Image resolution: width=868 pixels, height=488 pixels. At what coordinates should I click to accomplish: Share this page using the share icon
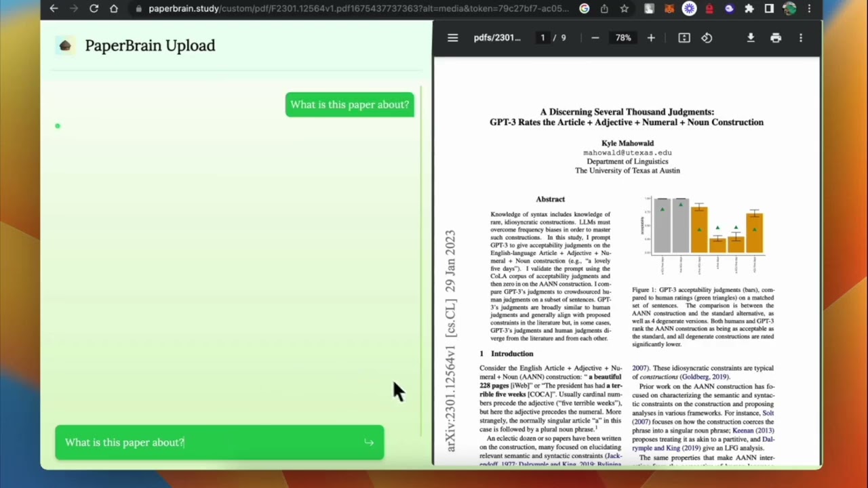tap(604, 9)
